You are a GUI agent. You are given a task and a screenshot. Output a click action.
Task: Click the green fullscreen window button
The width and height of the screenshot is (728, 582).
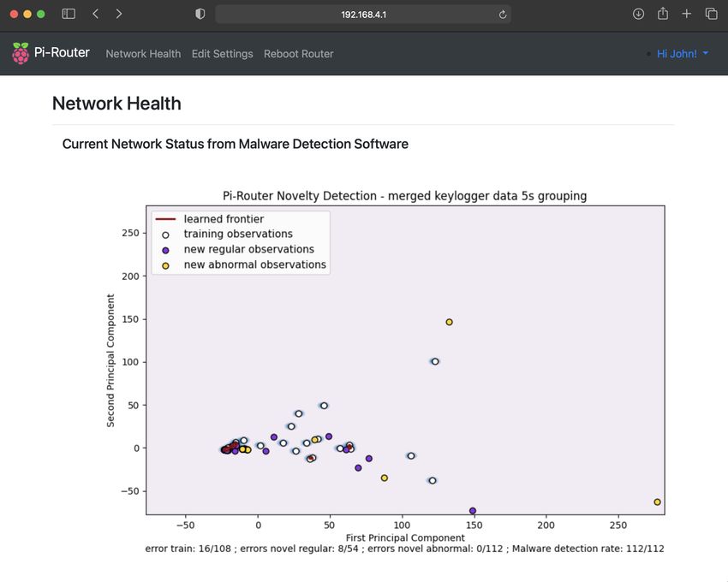41,14
